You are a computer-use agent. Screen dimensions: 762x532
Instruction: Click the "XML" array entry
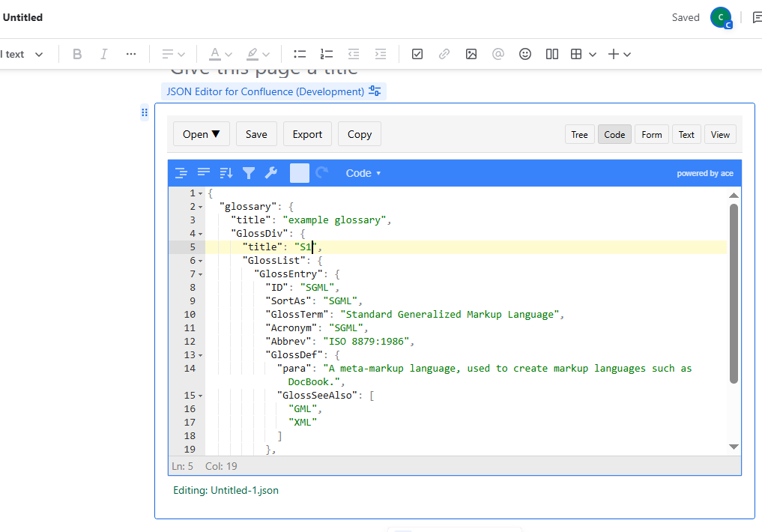pyautogui.click(x=302, y=422)
